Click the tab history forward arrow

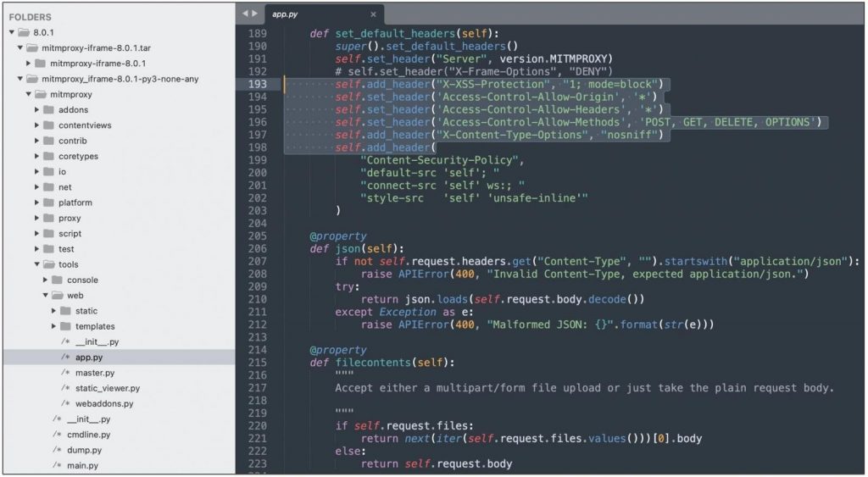254,14
